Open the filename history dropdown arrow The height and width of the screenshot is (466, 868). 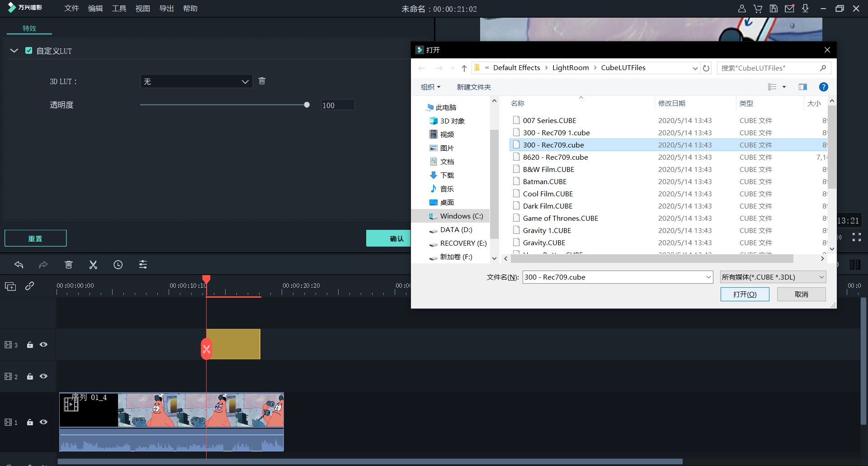pos(708,277)
